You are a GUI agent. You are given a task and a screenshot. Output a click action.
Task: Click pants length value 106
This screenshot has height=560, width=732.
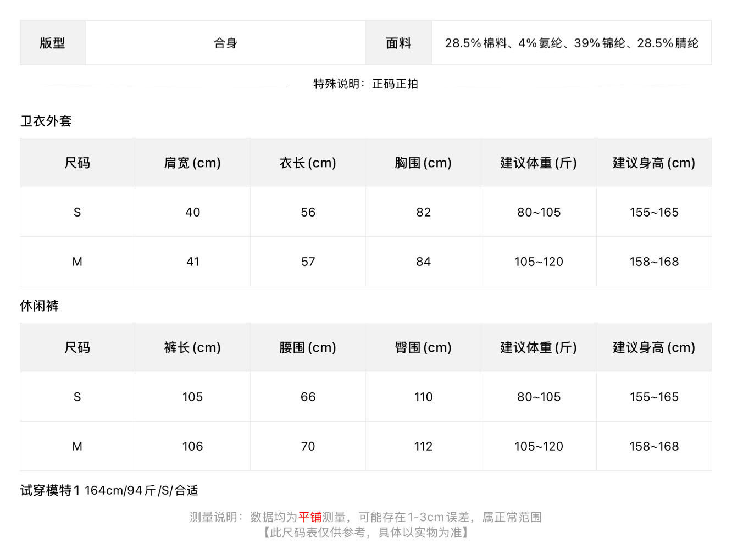coord(192,446)
